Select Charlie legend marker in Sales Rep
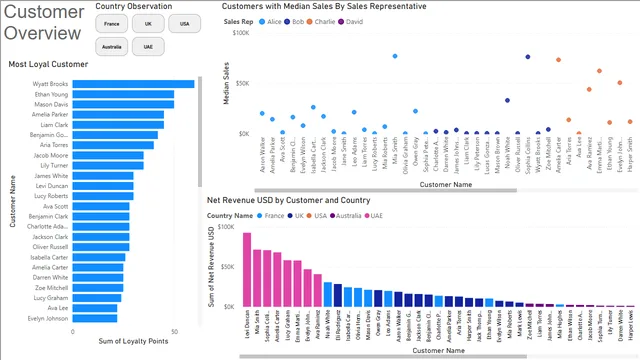 pyautogui.click(x=309, y=22)
